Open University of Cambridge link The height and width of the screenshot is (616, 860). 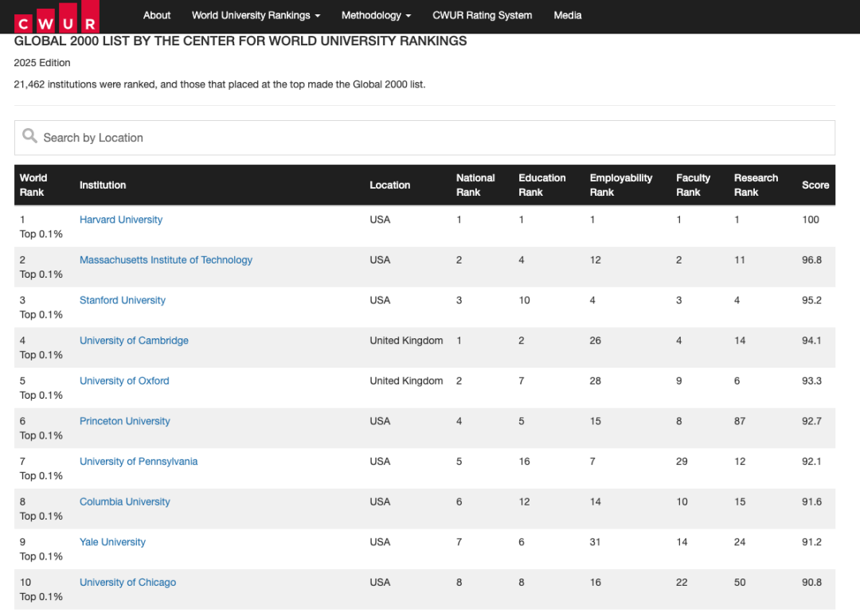tap(134, 341)
